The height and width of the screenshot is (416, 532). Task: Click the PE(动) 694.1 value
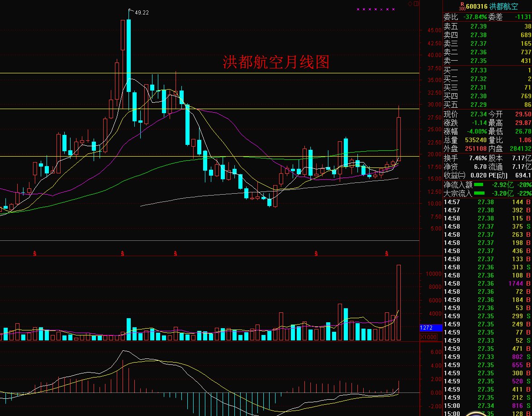click(523, 175)
